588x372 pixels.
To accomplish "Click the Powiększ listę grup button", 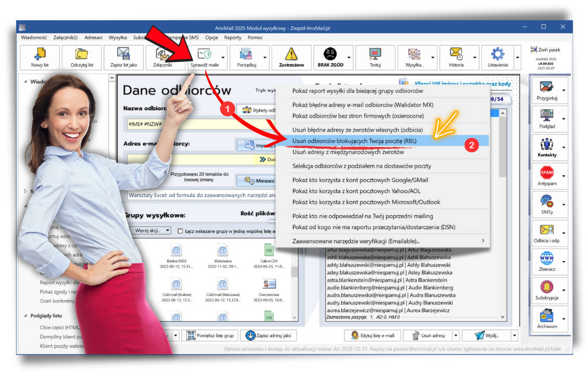I will (x=210, y=336).
